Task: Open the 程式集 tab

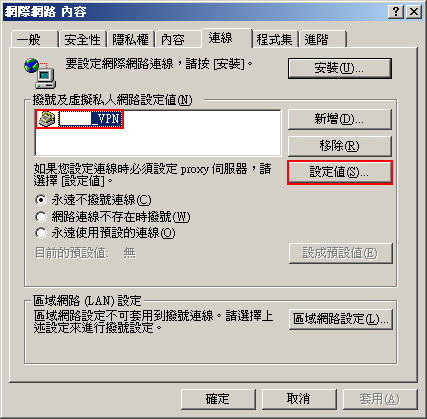Action: coord(275,39)
